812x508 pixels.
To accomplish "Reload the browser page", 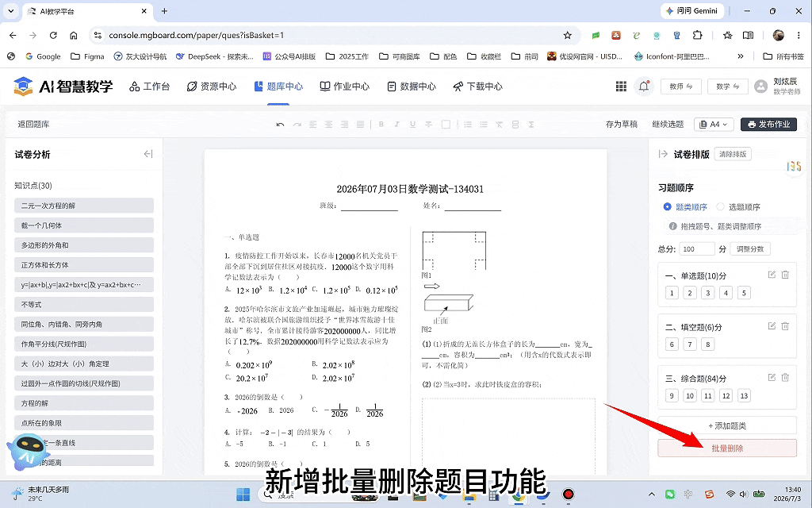I will (53, 35).
